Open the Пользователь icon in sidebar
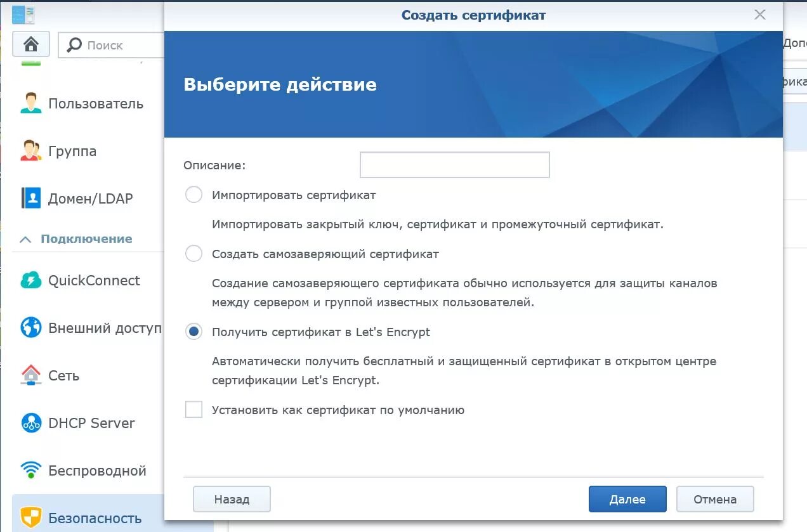 tap(30, 103)
